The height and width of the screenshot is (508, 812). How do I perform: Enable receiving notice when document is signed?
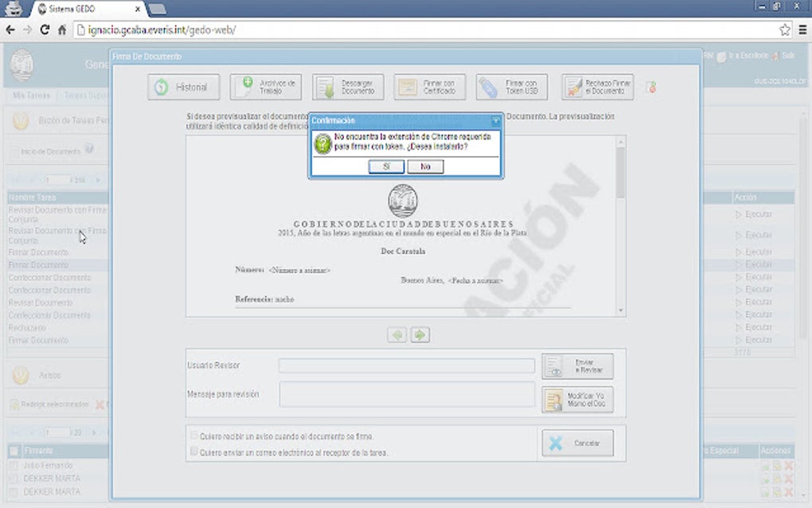[x=193, y=434]
